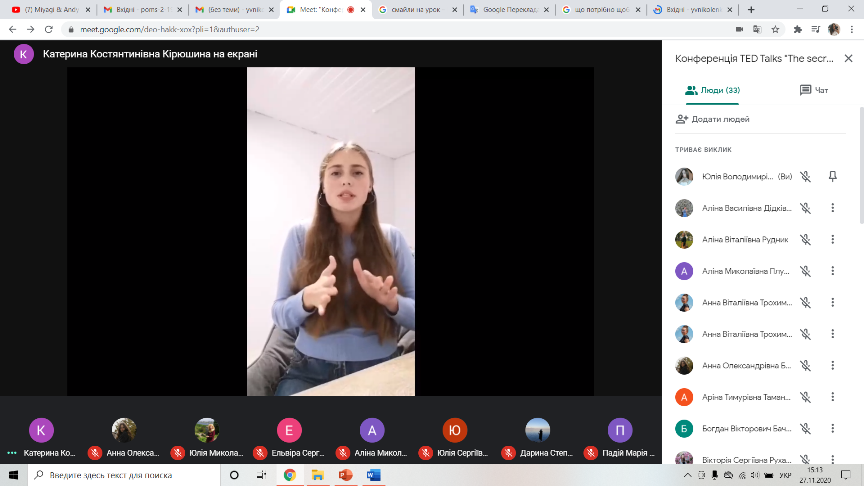Select Юлія Микола... tile in bottom strip
The width and height of the screenshot is (864, 486).
[x=207, y=439]
